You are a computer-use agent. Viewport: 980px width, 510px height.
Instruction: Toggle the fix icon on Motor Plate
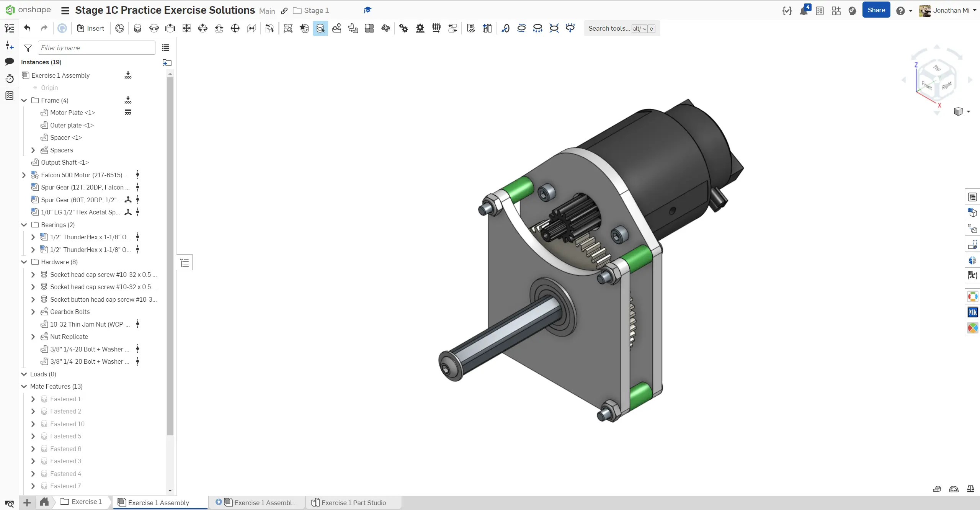pos(128,113)
